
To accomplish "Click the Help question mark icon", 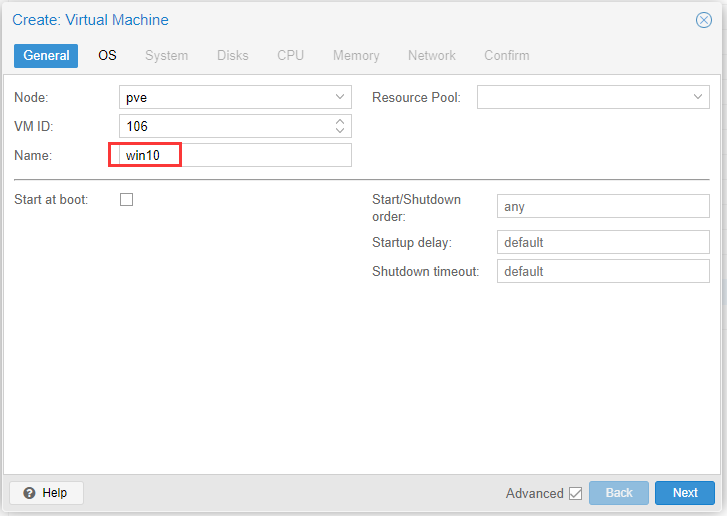I will pos(30,493).
